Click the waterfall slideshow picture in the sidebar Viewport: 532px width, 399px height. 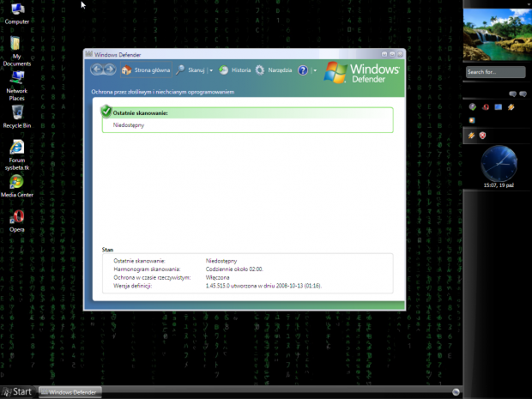(x=498, y=34)
